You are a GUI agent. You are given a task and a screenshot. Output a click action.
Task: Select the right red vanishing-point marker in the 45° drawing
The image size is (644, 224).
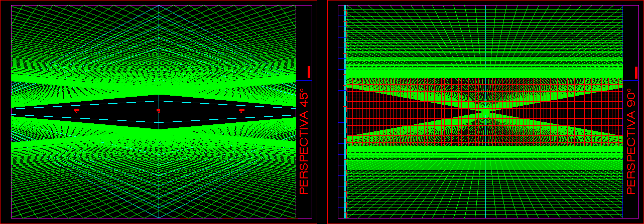click(x=241, y=110)
